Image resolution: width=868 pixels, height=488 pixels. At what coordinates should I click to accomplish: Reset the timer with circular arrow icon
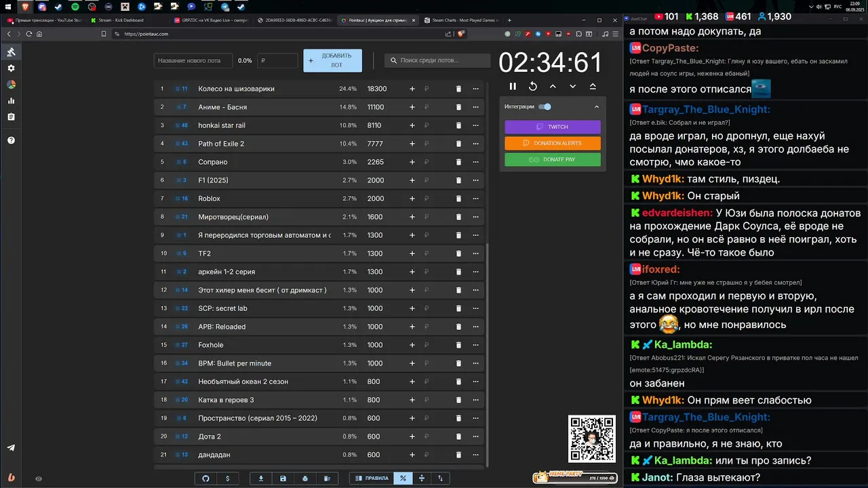point(533,86)
